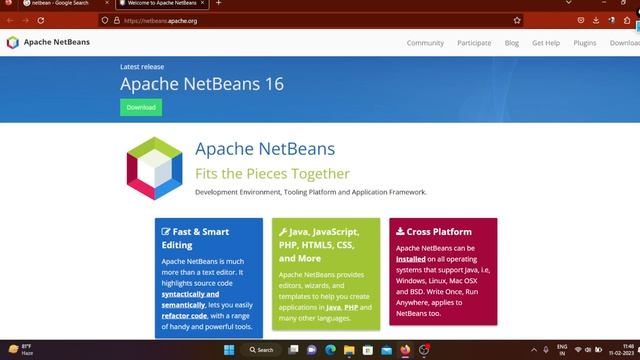Open Wi-Fi network quick settings

point(578,350)
